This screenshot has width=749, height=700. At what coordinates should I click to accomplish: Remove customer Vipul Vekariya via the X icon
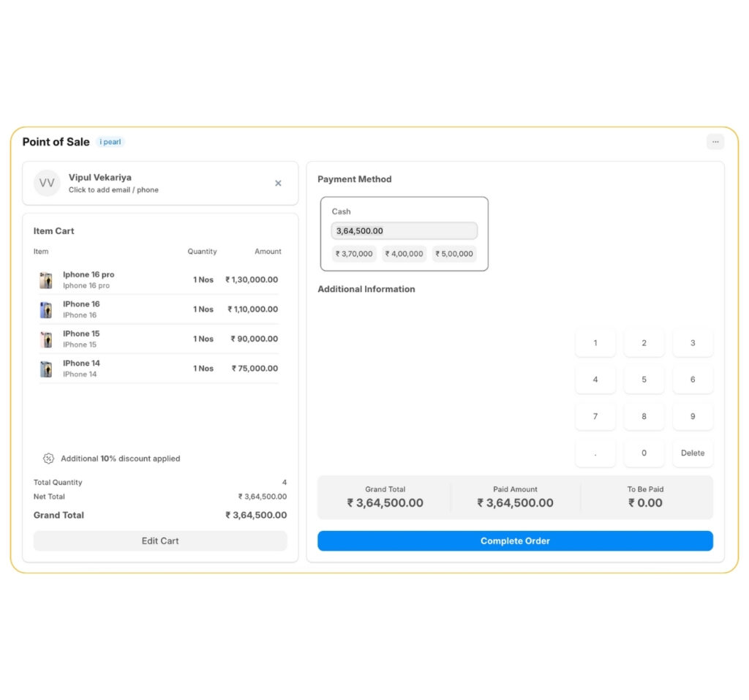278,183
